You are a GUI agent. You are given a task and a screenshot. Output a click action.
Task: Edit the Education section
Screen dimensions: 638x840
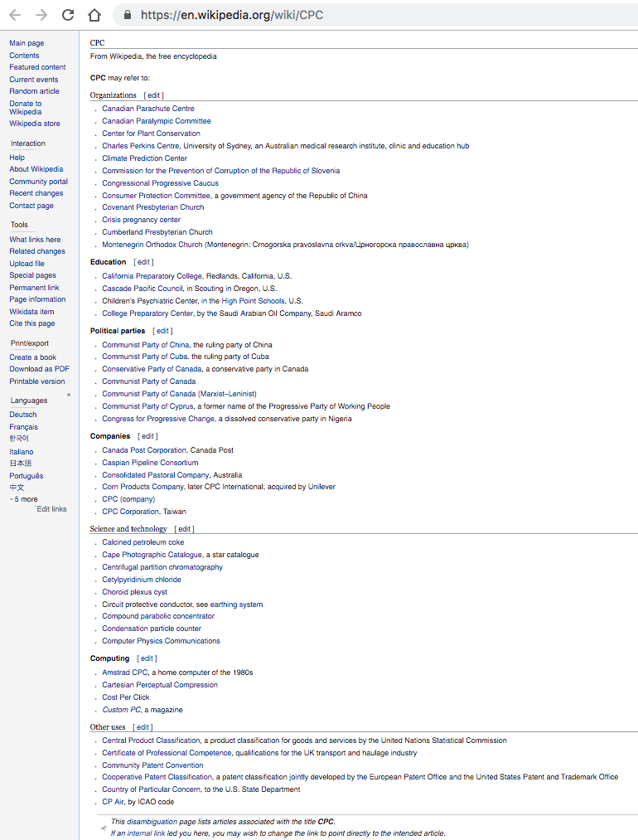143,262
